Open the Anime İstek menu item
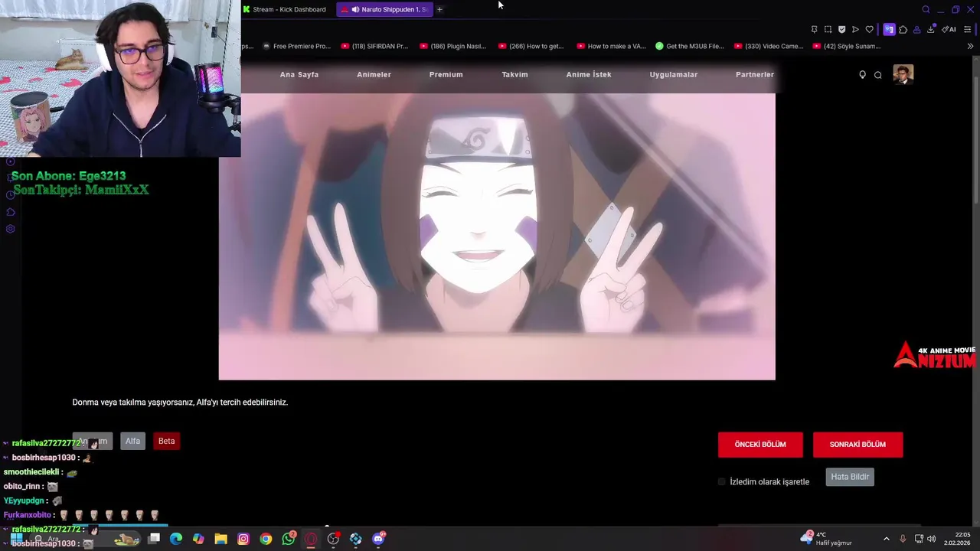Viewport: 980px width, 551px height. pyautogui.click(x=589, y=74)
